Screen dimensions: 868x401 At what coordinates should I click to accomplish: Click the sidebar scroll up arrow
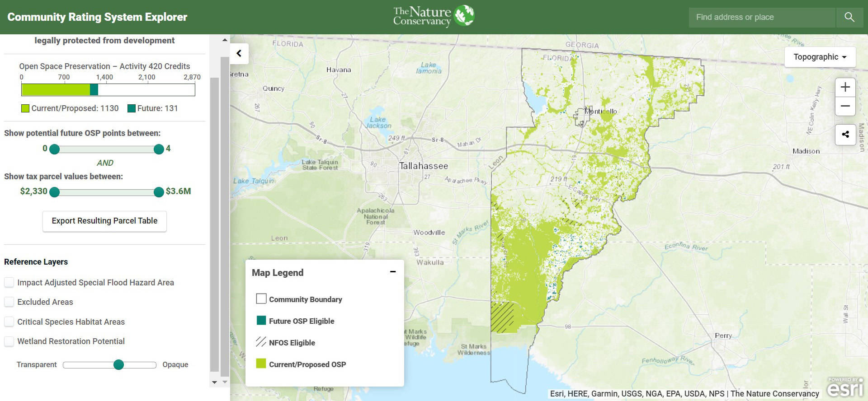[x=225, y=40]
